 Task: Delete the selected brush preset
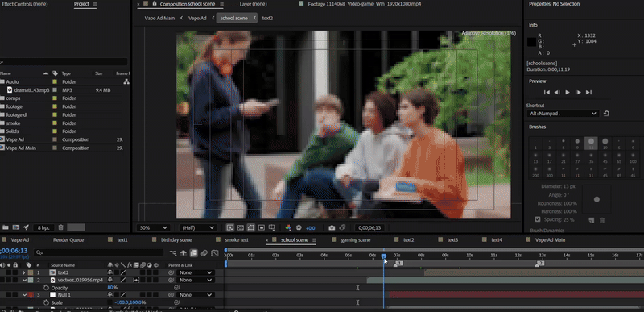pos(602,220)
